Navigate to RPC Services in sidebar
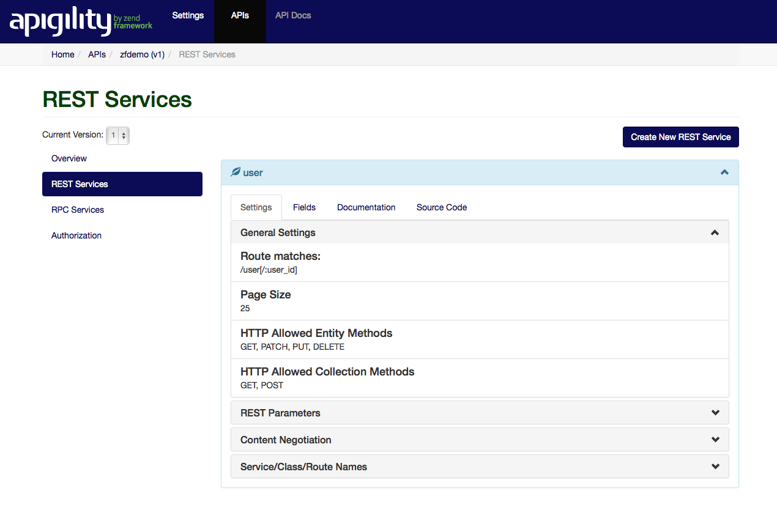Screen dimensions: 777x532 78,210
